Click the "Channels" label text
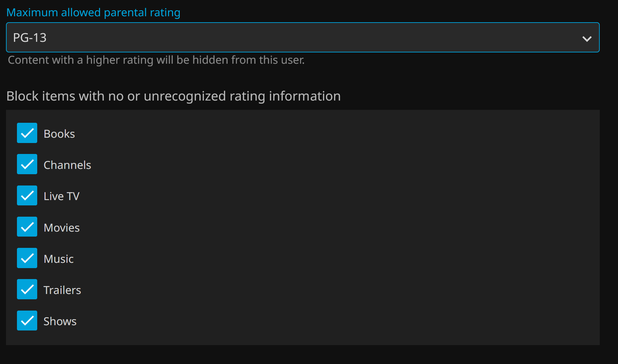Image resolution: width=618 pixels, height=364 pixels. tap(67, 165)
